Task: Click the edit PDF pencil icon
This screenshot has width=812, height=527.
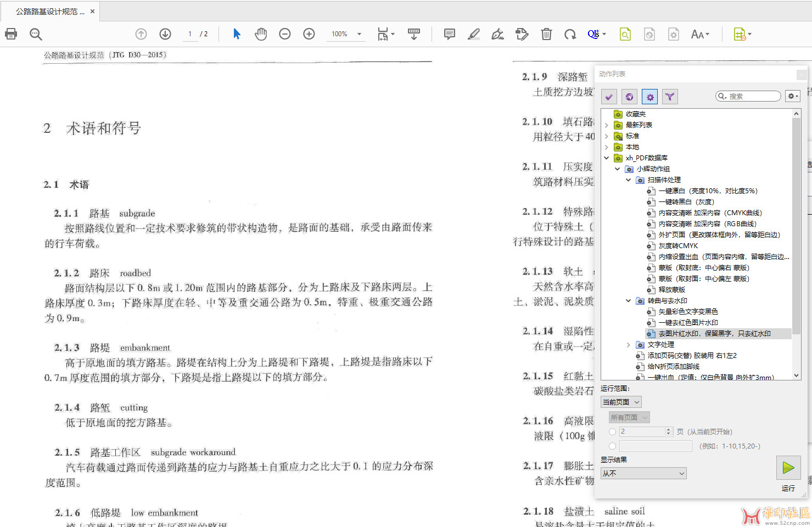Action: [522, 34]
